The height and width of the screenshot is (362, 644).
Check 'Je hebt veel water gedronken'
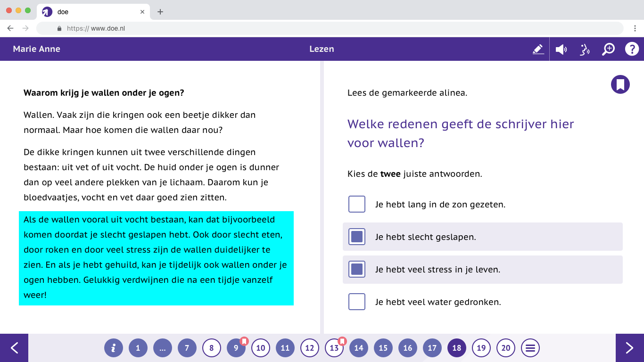[357, 302]
